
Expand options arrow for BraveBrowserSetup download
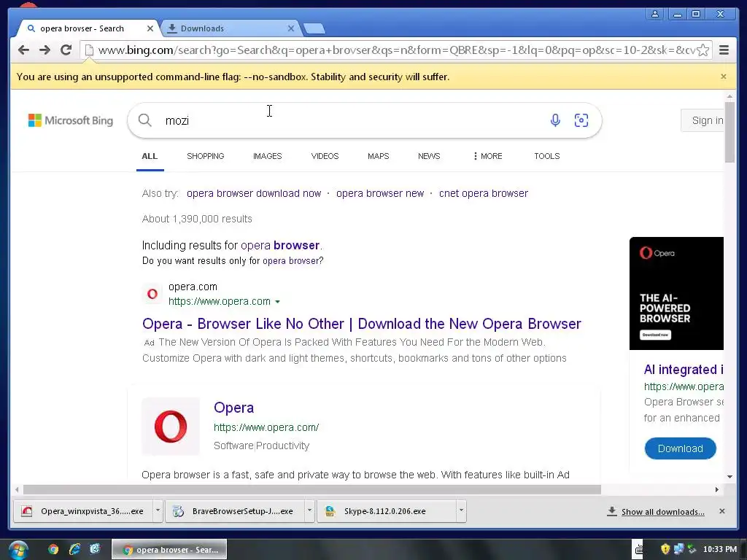tap(309, 511)
